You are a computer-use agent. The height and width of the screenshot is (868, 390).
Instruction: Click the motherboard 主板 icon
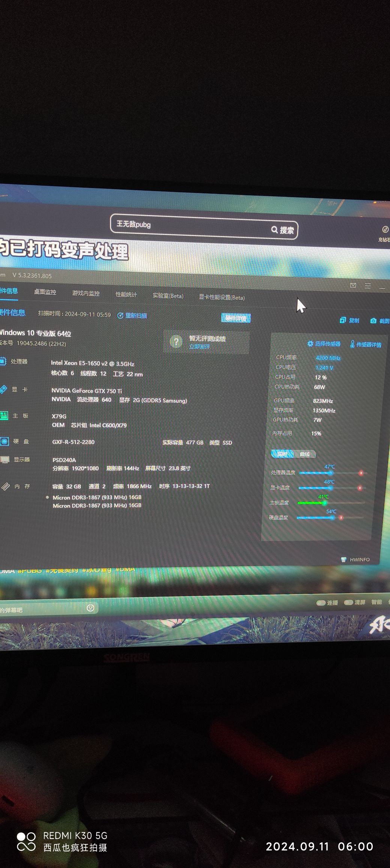coord(4,416)
